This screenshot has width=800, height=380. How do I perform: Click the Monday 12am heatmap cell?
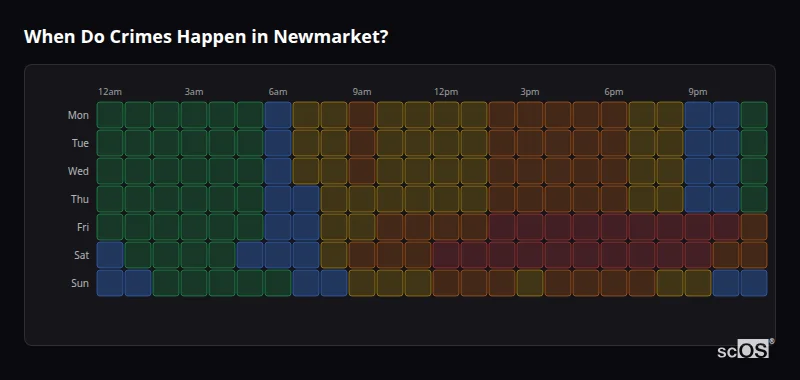110,115
